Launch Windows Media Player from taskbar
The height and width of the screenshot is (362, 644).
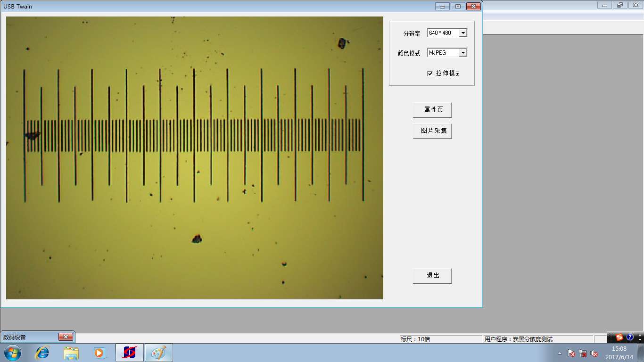tap(99, 353)
